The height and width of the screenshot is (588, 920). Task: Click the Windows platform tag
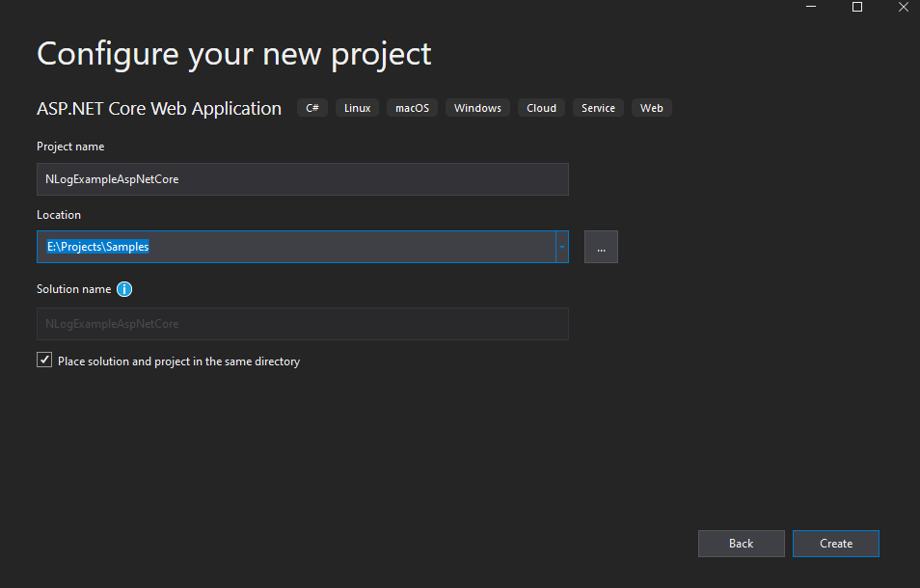point(477,108)
